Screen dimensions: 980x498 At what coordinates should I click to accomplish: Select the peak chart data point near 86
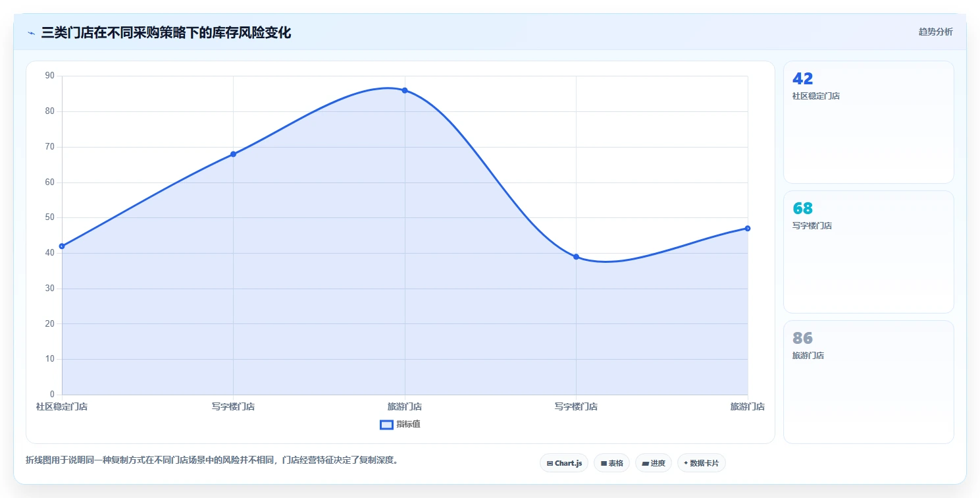pyautogui.click(x=405, y=90)
